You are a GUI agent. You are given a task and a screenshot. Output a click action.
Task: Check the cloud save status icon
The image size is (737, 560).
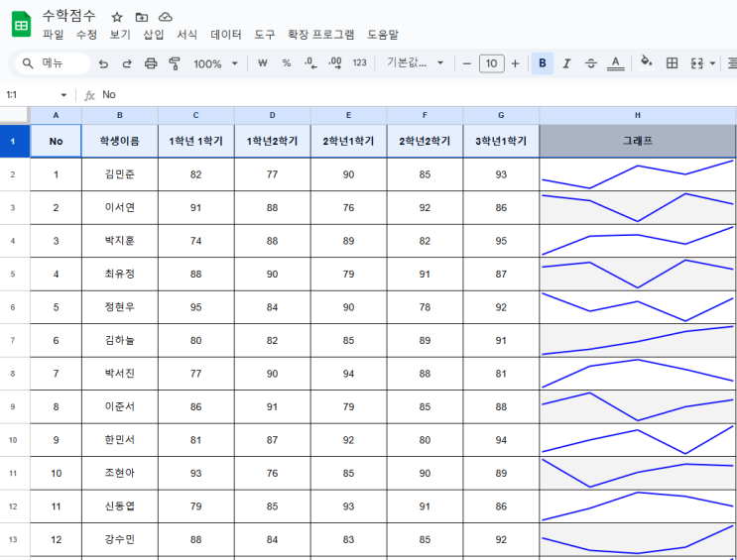pos(166,18)
